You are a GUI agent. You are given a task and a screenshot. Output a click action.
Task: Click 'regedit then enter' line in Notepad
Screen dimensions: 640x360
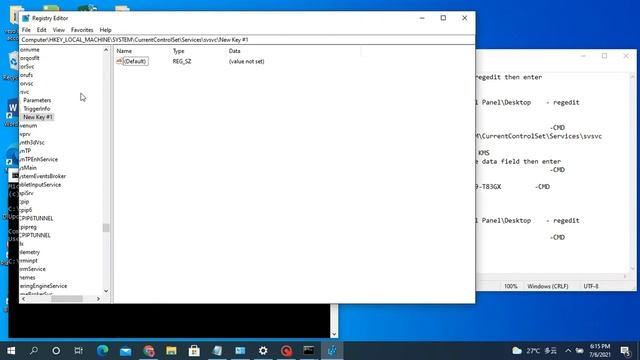(509, 77)
